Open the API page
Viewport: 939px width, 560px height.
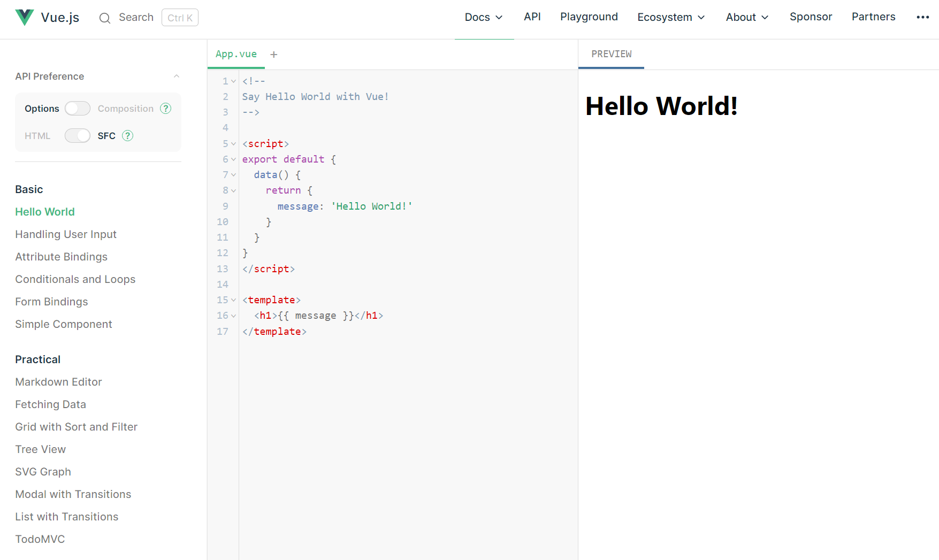pyautogui.click(x=532, y=17)
